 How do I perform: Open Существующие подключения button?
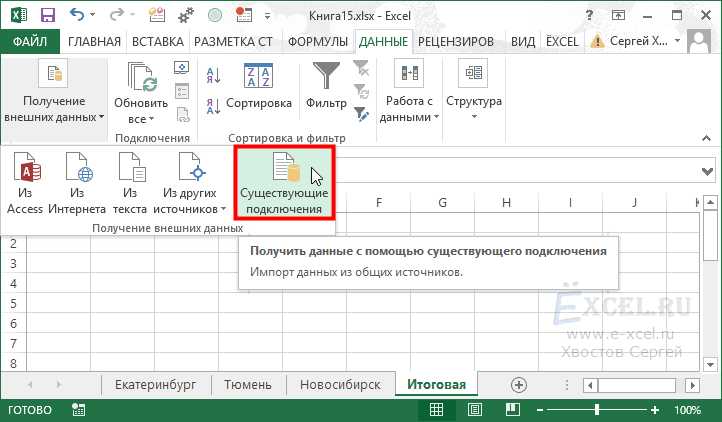point(284,183)
